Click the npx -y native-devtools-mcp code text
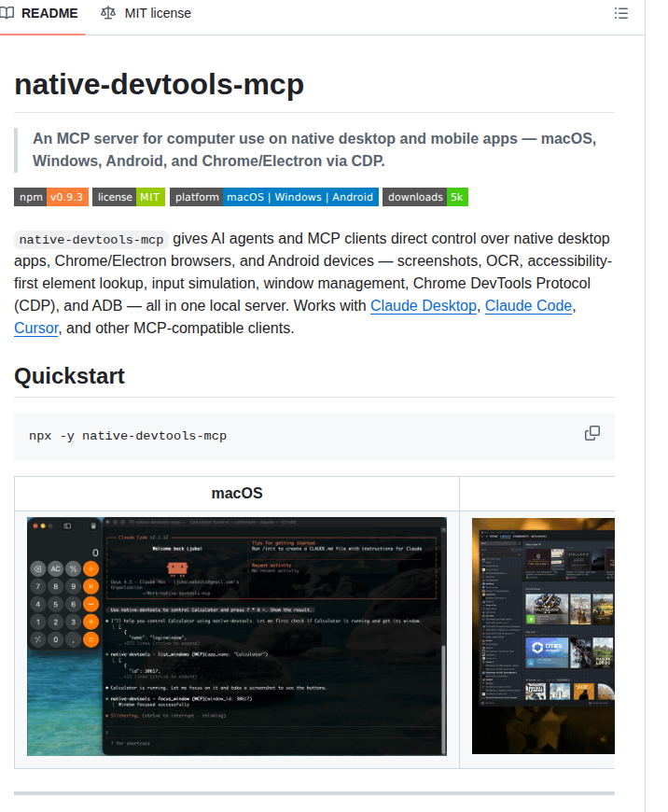 click(x=128, y=436)
